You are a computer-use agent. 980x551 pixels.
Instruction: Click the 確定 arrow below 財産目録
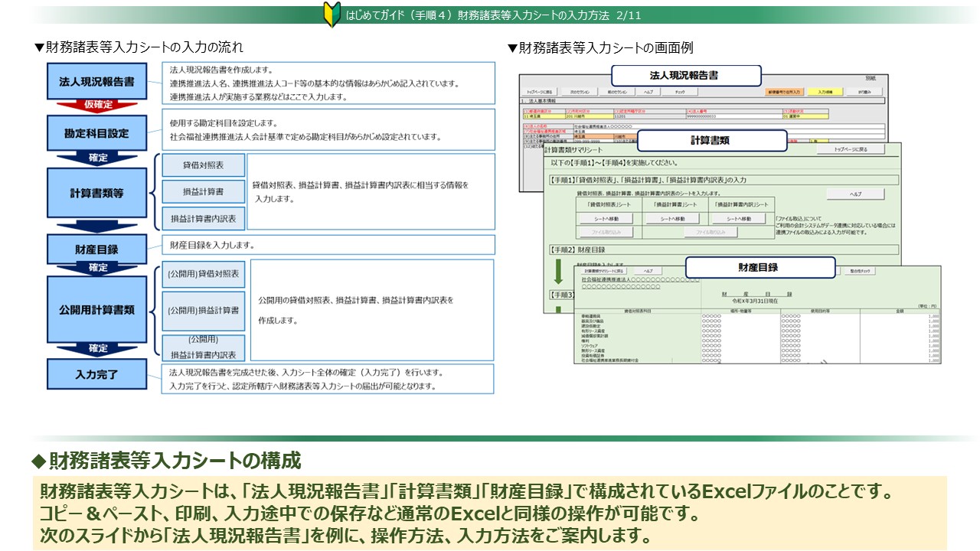(96, 268)
